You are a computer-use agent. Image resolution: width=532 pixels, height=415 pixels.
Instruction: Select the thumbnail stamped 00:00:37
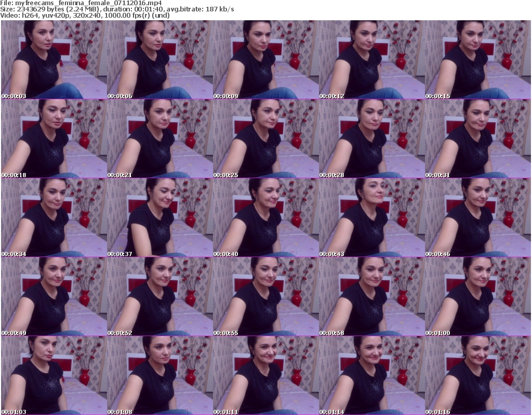[x=160, y=218]
